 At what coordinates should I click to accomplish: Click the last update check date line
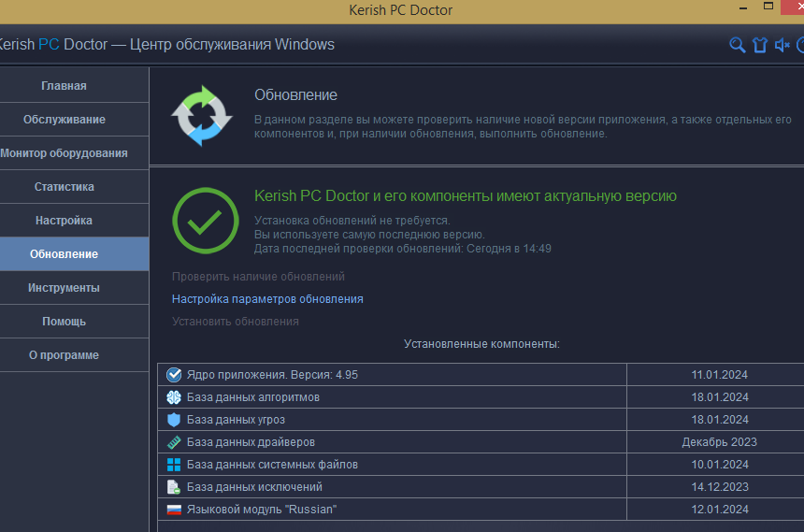pos(403,249)
